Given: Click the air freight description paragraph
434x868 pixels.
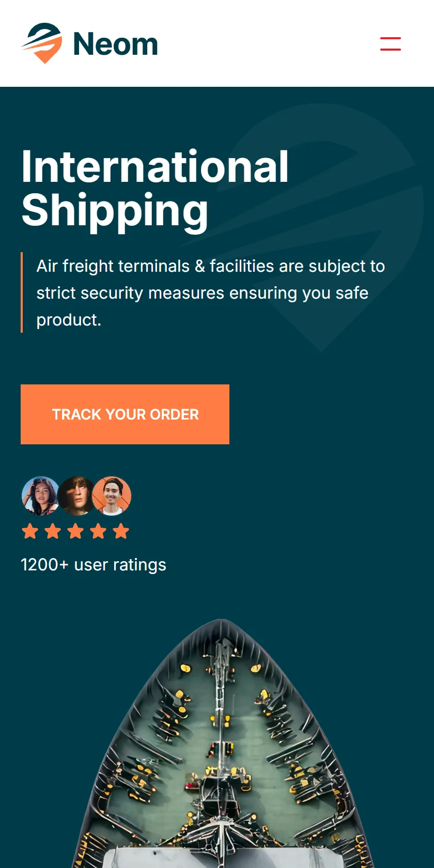Looking at the screenshot, I should point(211,293).
